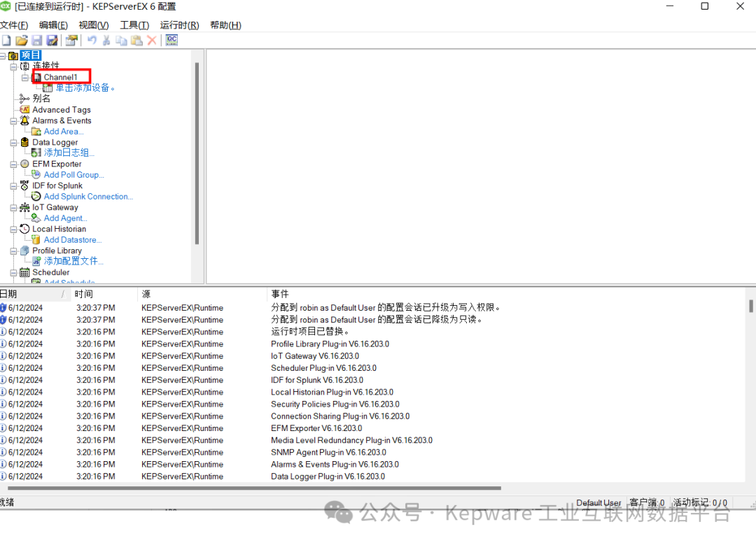
Task: Open the 视图(V) menu
Action: (94, 25)
